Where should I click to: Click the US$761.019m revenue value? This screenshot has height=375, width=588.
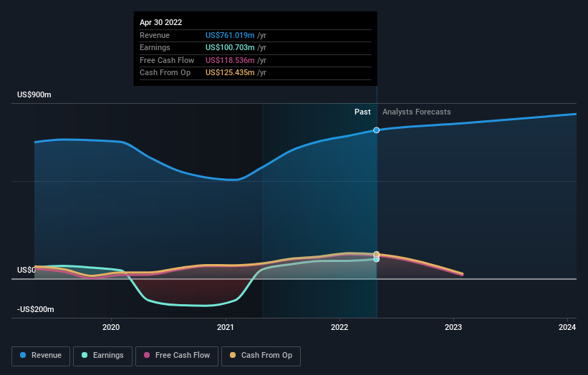(230, 35)
